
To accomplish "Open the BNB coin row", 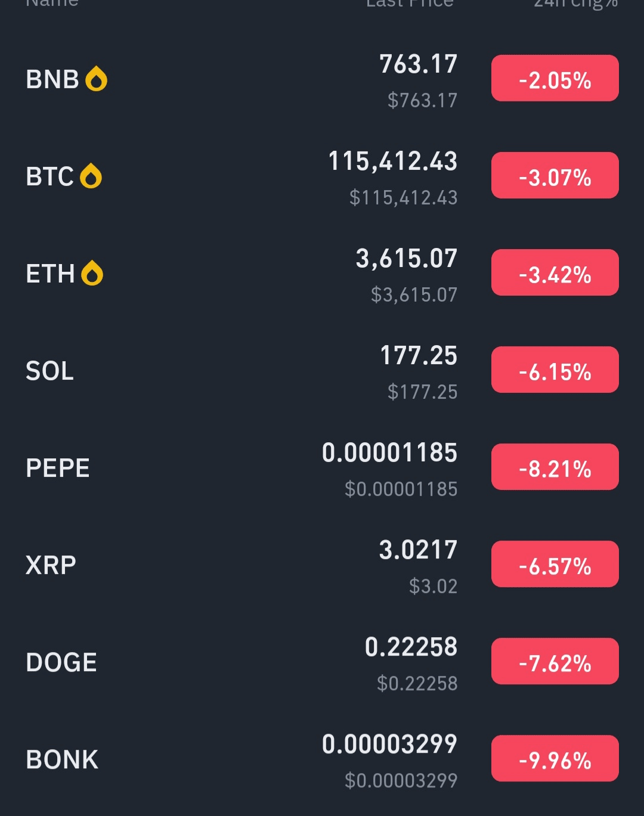I will point(52,79).
